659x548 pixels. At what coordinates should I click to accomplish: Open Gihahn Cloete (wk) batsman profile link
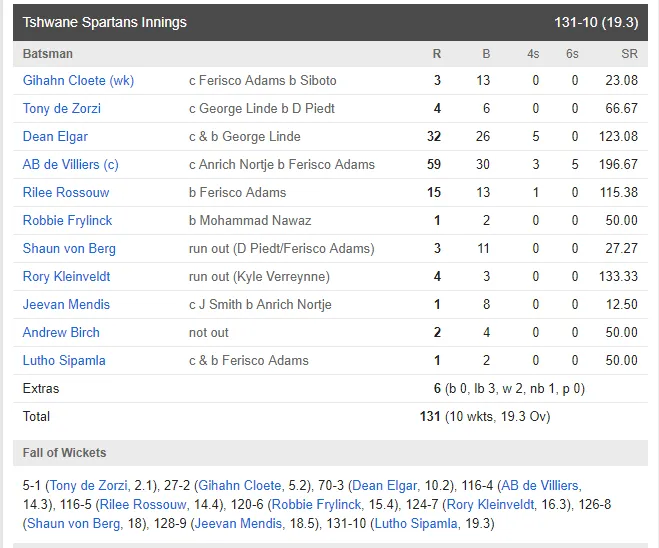78,80
